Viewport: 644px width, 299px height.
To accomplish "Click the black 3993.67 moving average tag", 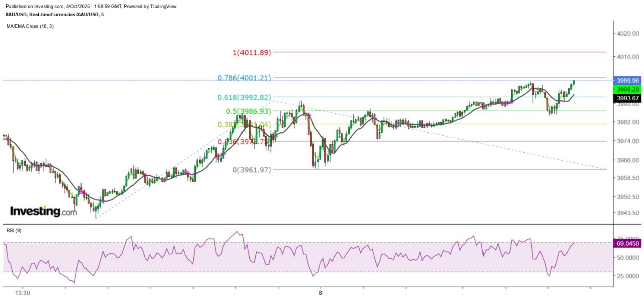I will (x=626, y=98).
